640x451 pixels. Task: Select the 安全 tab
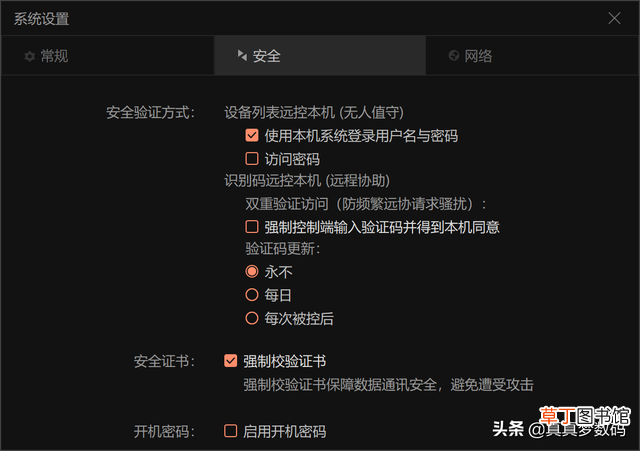point(320,56)
